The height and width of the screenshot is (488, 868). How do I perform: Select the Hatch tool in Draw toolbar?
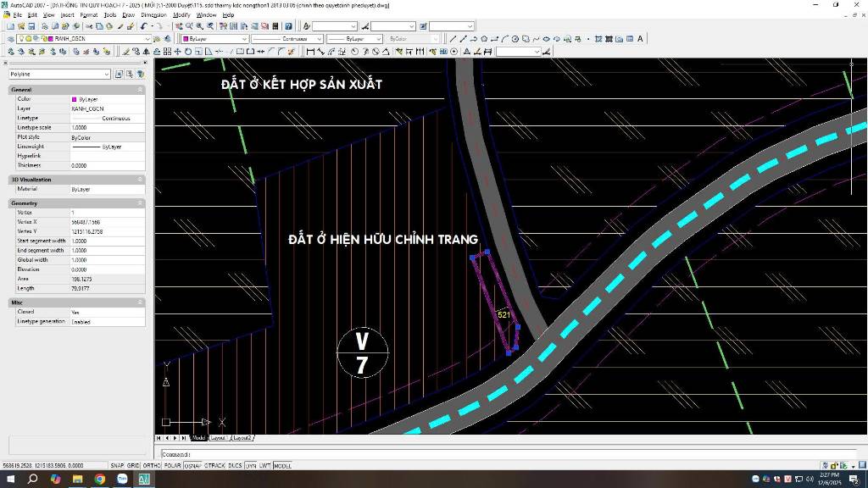coord(598,38)
